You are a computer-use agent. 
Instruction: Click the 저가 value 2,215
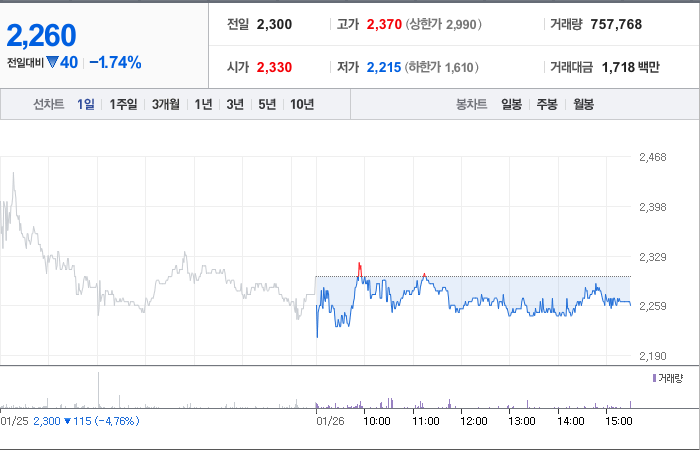click(384, 67)
